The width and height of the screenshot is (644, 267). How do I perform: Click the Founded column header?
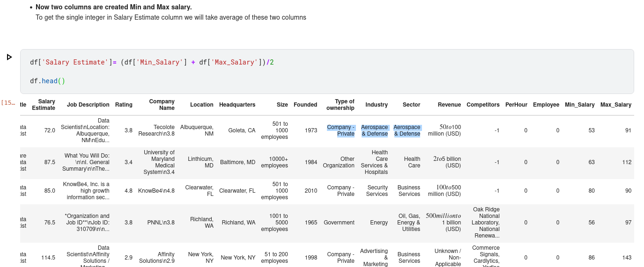point(305,105)
